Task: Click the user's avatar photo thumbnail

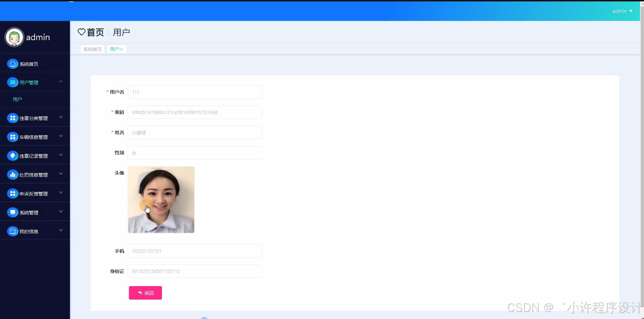Action: (x=161, y=200)
